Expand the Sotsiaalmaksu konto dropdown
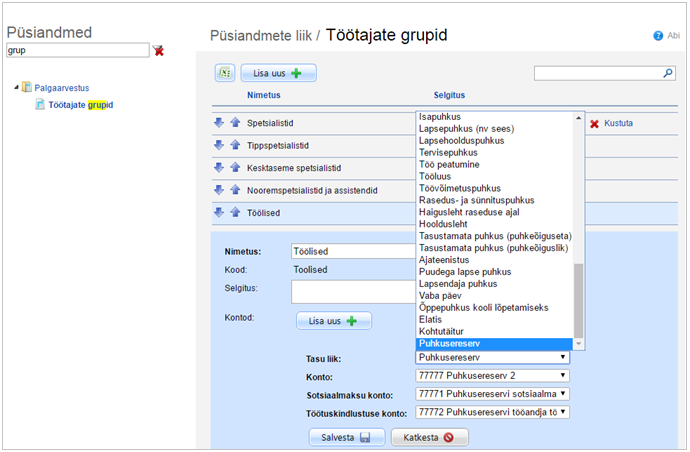The image size is (690, 452). tap(493, 393)
